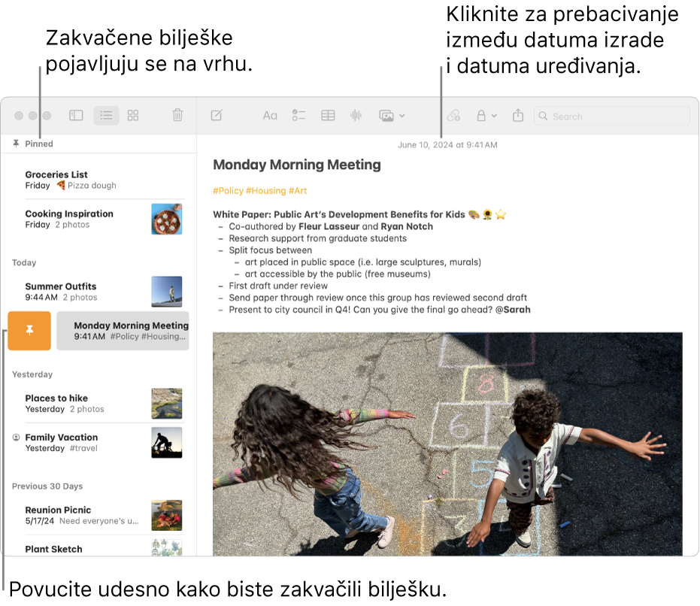Click the Cooking Inspiration pizza thumbnail
This screenshot has width=700, height=606.
click(x=166, y=219)
